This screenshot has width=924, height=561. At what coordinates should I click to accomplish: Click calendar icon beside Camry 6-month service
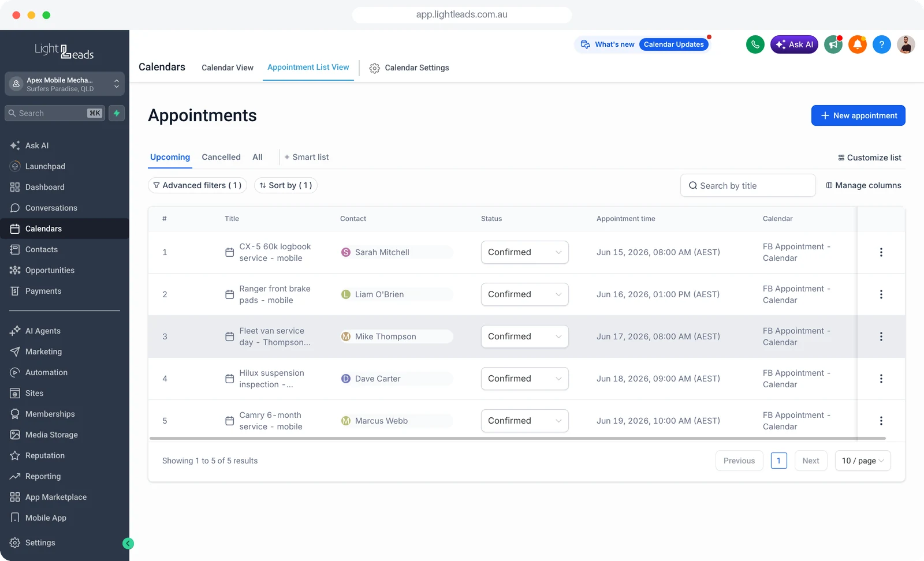click(229, 421)
